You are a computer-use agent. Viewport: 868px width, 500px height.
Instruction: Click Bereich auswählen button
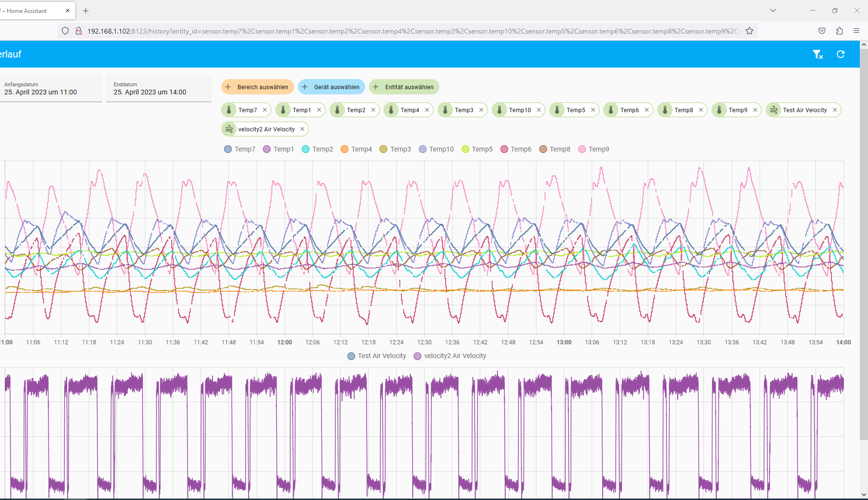click(x=258, y=87)
